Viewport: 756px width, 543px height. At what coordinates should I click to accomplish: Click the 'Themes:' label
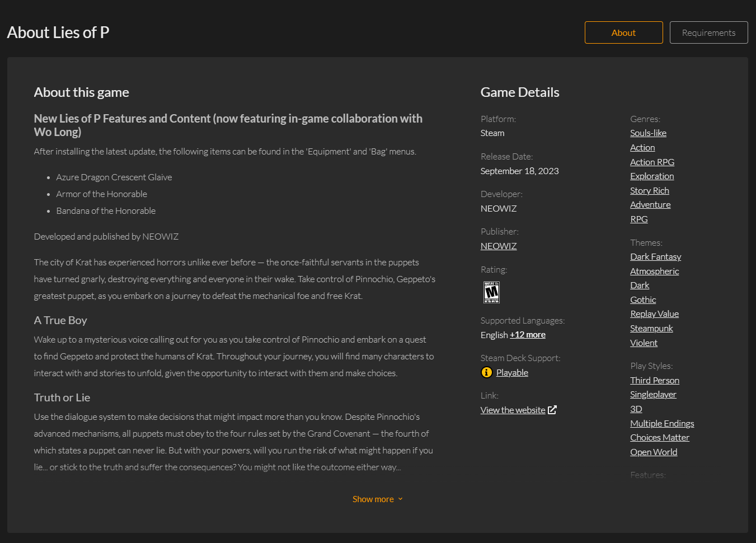(646, 243)
